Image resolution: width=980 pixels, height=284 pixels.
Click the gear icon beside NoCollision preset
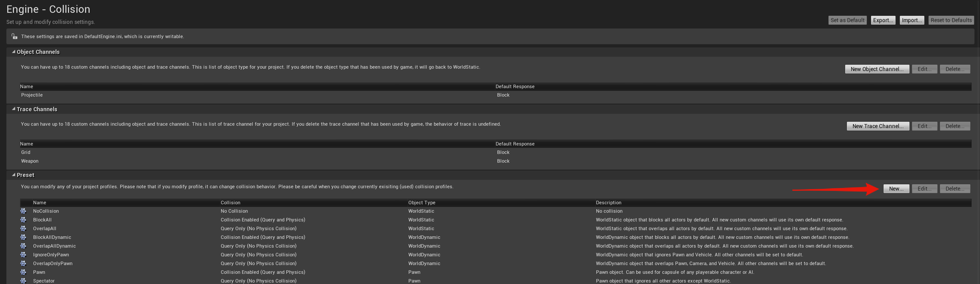[23, 211]
